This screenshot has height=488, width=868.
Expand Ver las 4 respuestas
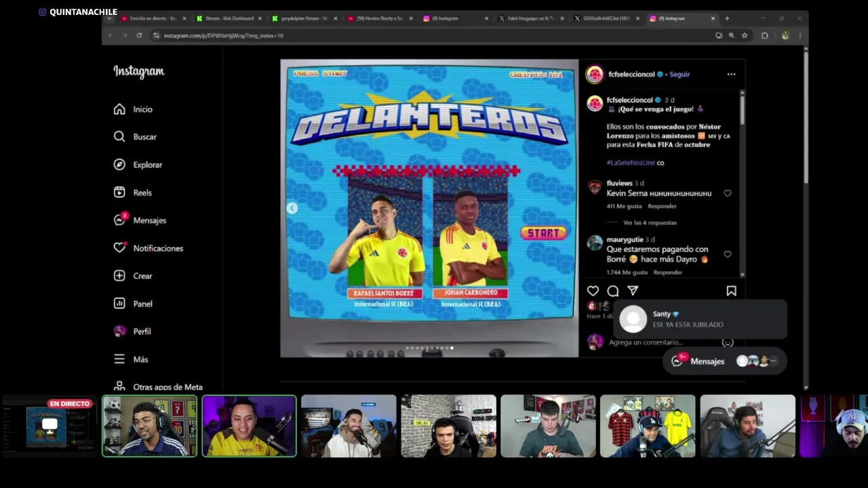pyautogui.click(x=650, y=222)
